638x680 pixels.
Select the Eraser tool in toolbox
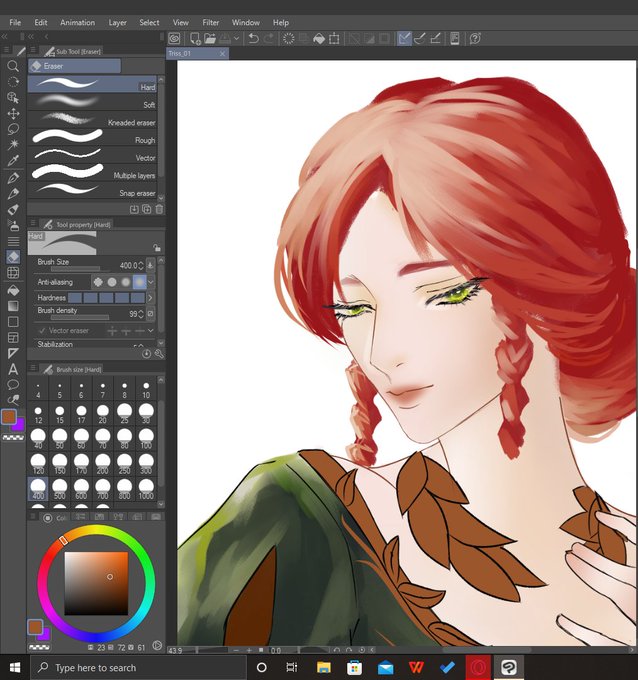(13, 257)
